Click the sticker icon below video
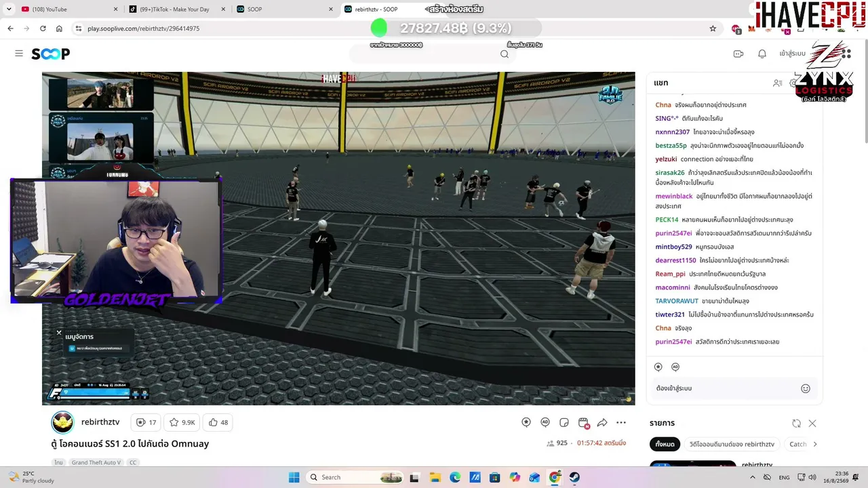This screenshot has height=488, width=868. pyautogui.click(x=564, y=422)
